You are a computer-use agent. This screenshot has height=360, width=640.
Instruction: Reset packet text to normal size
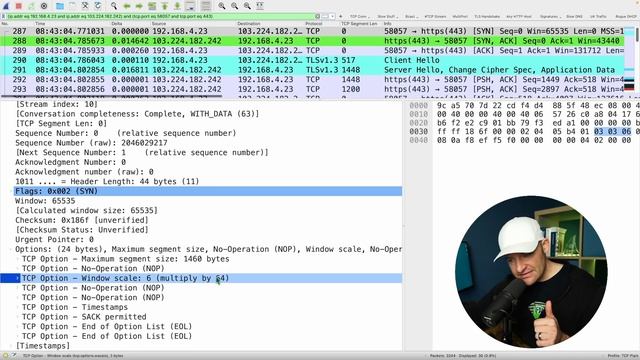tap(247, 6)
